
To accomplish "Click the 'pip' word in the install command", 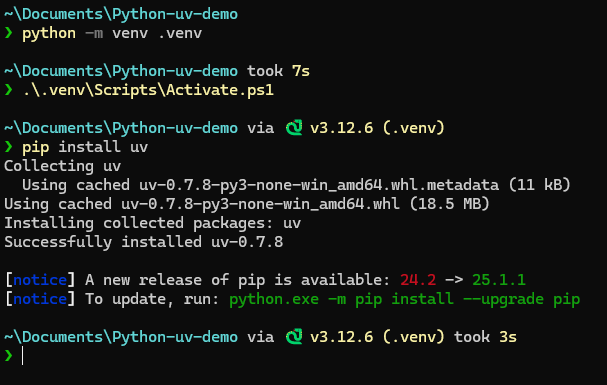I will tap(36, 148).
